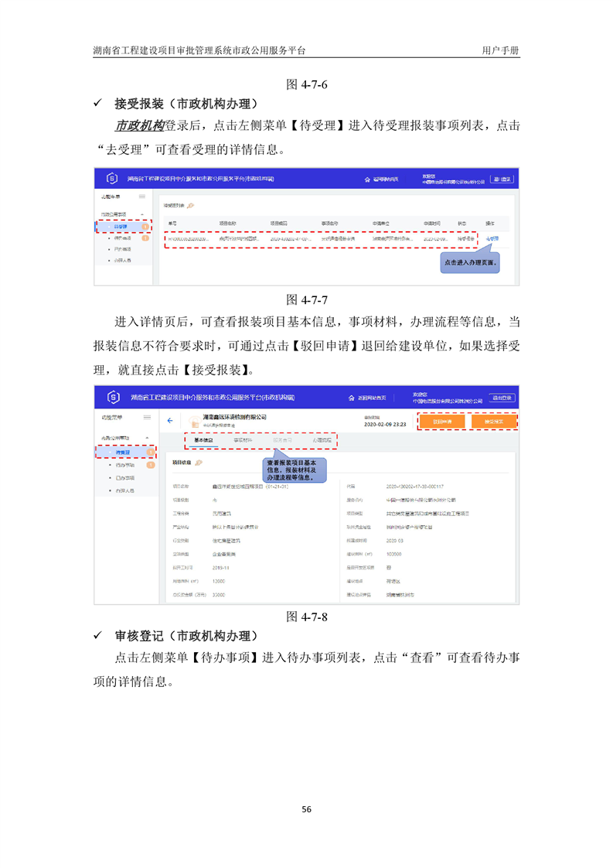This screenshot has height=868, width=613.
Task: Click heading 接受报装（市政机构办理）
Action: click(x=186, y=104)
